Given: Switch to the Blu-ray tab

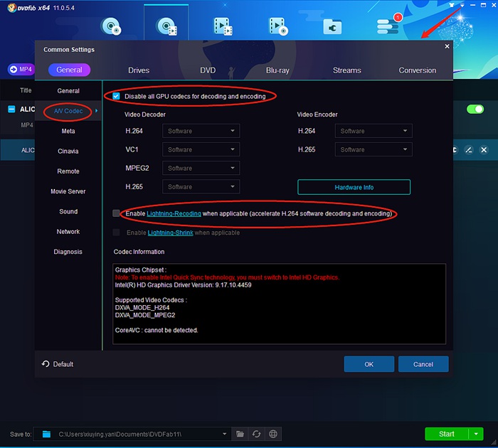Looking at the screenshot, I should (x=277, y=70).
